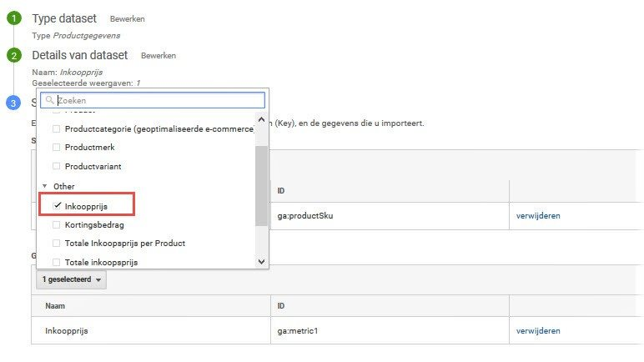This screenshot has height=362, width=644.
Task: Click the scroll down arrow in dropdown list
Action: tap(261, 261)
